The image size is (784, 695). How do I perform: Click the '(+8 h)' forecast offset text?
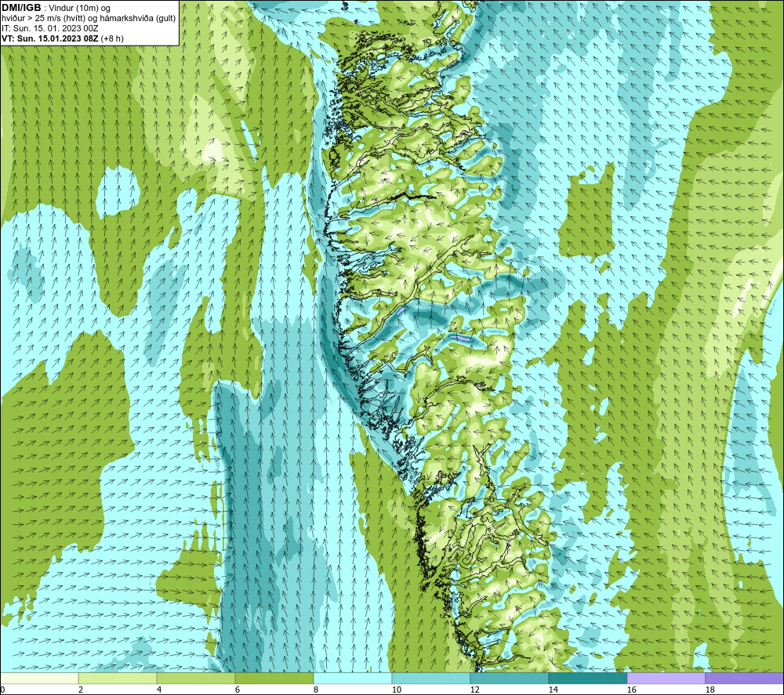112,38
